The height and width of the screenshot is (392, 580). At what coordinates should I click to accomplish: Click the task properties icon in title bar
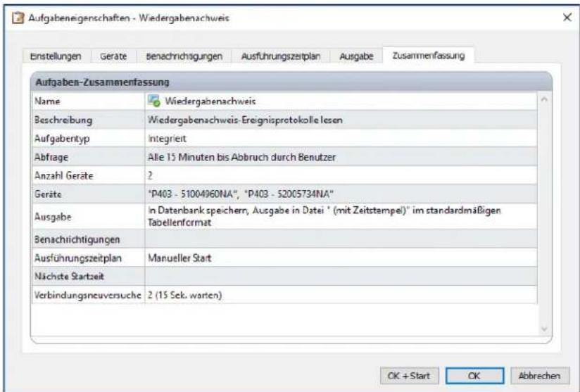[x=18, y=18]
